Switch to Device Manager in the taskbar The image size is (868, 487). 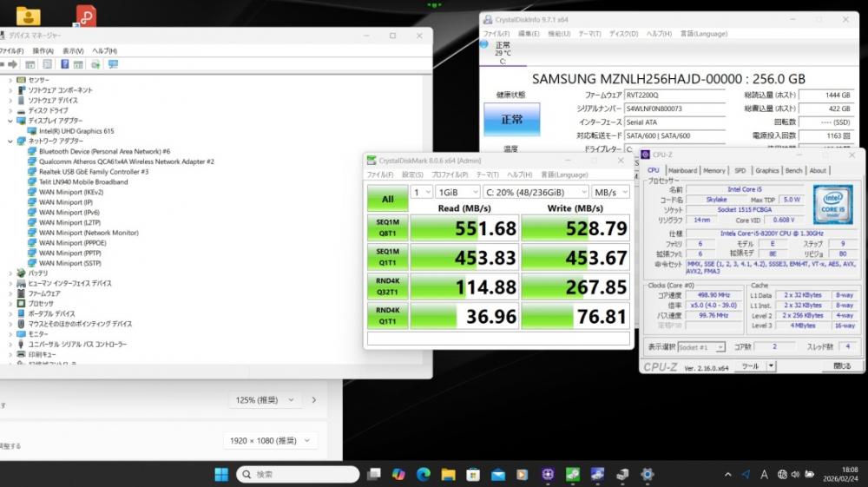pyautogui.click(x=622, y=474)
